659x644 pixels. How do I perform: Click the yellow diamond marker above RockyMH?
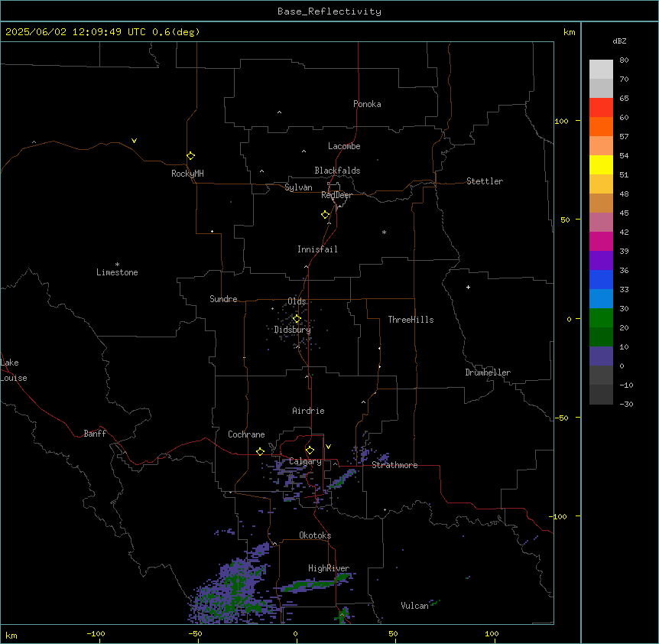point(190,155)
